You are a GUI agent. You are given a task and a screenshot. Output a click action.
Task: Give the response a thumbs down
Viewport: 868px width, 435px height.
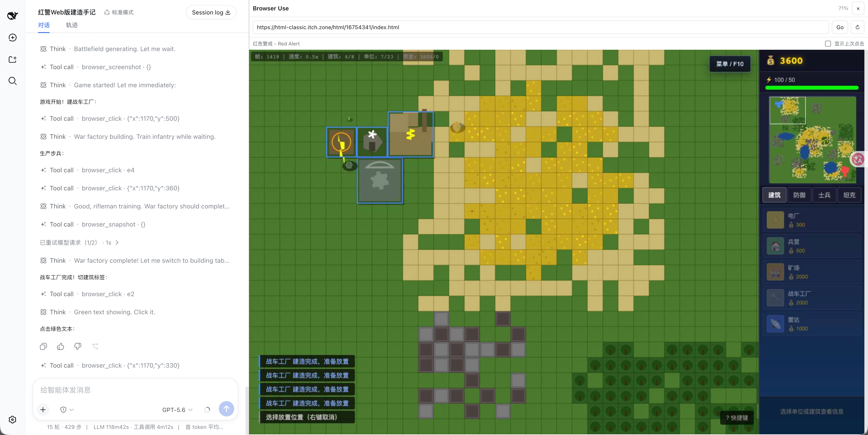78,346
